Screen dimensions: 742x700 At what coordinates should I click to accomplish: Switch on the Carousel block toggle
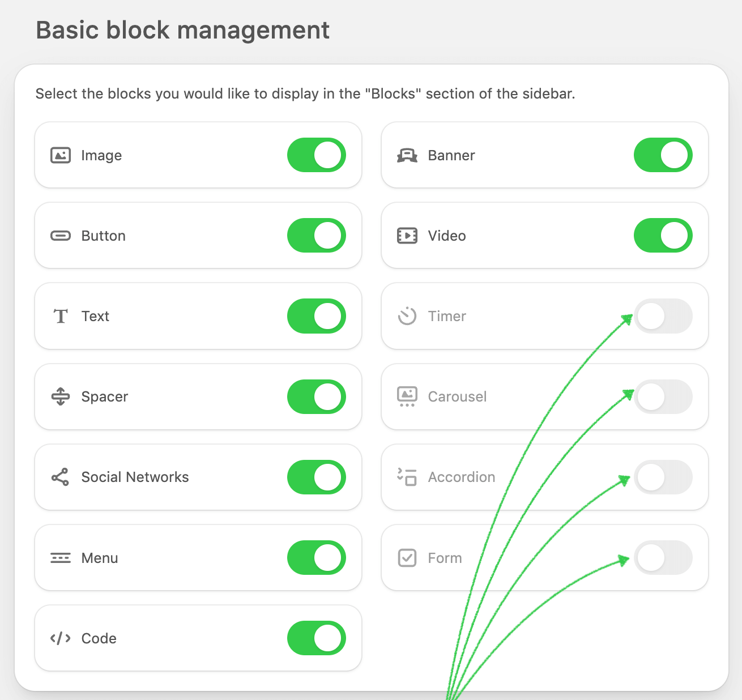click(663, 396)
